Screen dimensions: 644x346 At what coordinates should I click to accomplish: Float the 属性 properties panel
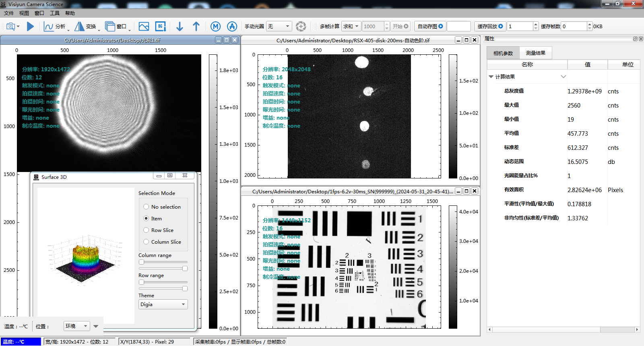click(635, 39)
